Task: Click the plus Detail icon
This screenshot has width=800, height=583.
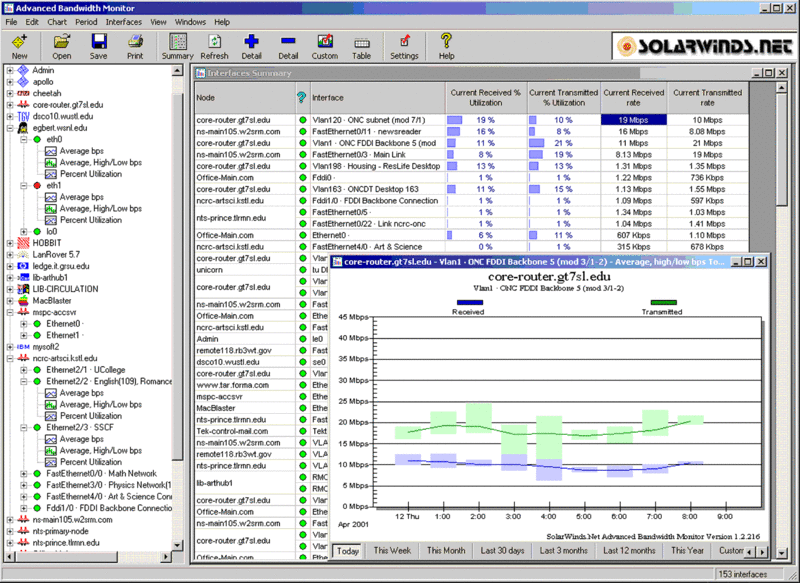Action: tap(251, 42)
